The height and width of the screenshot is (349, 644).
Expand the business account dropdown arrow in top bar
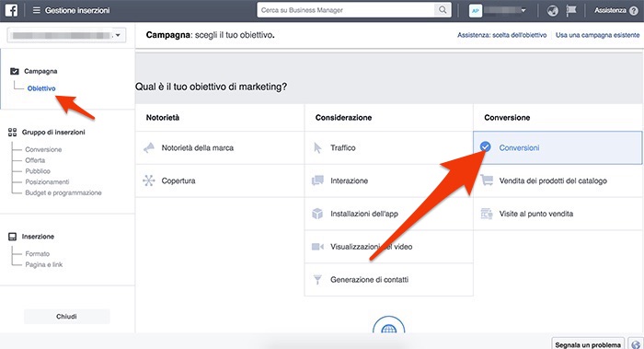tap(523, 11)
